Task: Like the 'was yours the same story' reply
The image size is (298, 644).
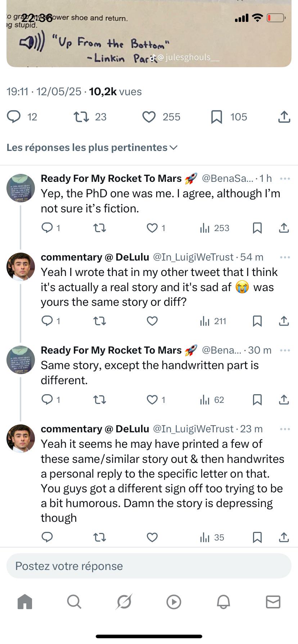Action: tap(152, 321)
